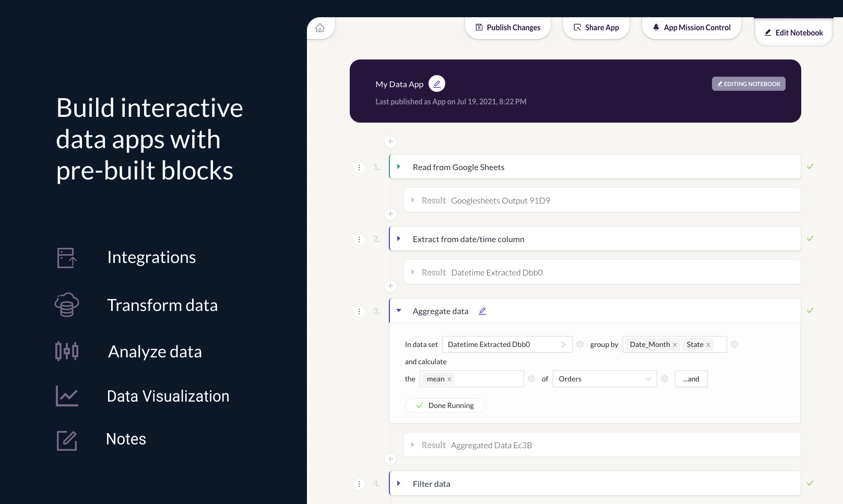
Task: Open the three-dot menu for step 1
Action: [x=359, y=167]
